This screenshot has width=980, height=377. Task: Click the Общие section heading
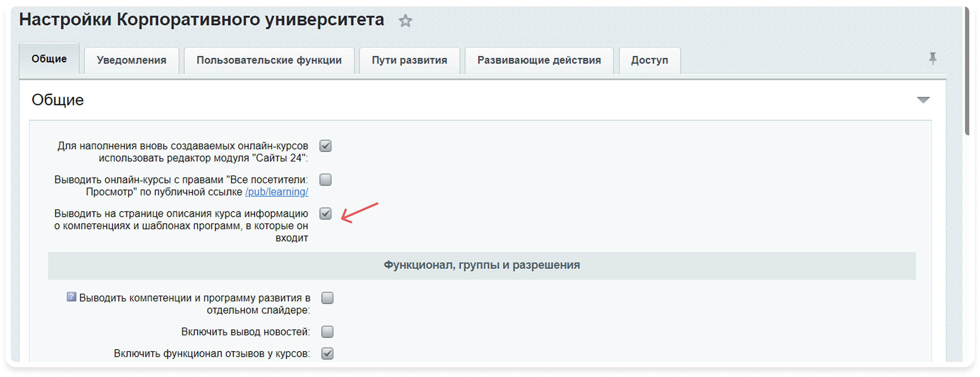pyautogui.click(x=58, y=100)
